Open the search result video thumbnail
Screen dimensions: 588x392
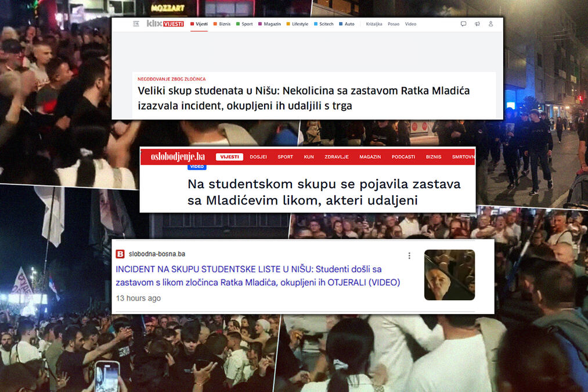(449, 275)
